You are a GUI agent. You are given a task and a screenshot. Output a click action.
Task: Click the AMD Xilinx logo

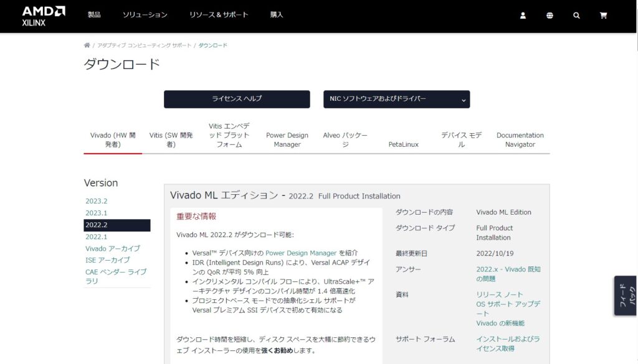pos(44,16)
